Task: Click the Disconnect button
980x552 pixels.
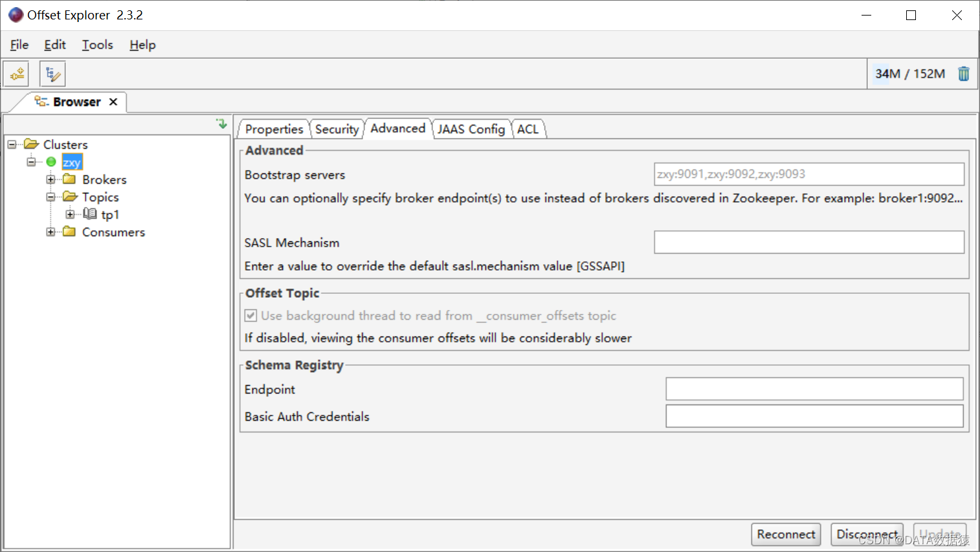Action: (x=867, y=534)
